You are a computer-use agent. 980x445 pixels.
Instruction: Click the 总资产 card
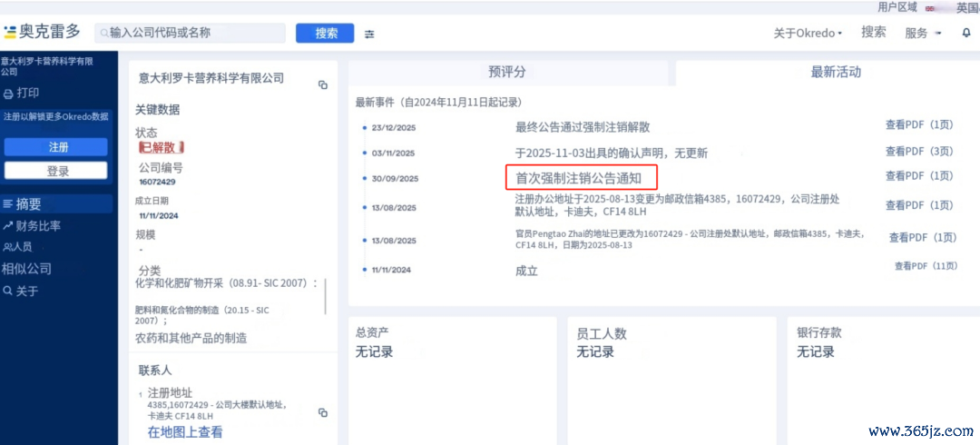coord(453,381)
